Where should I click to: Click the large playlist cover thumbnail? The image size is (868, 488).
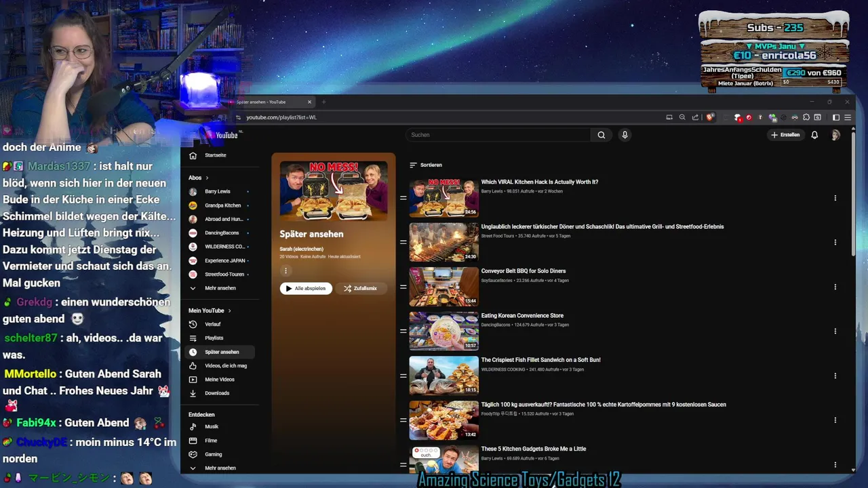pyautogui.click(x=334, y=190)
